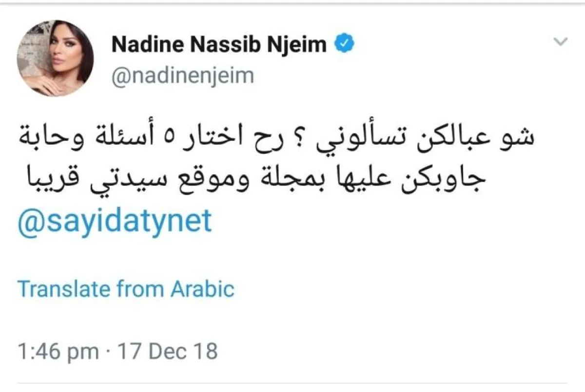
Task: Select Translate from Arabic
Action: tap(126, 289)
